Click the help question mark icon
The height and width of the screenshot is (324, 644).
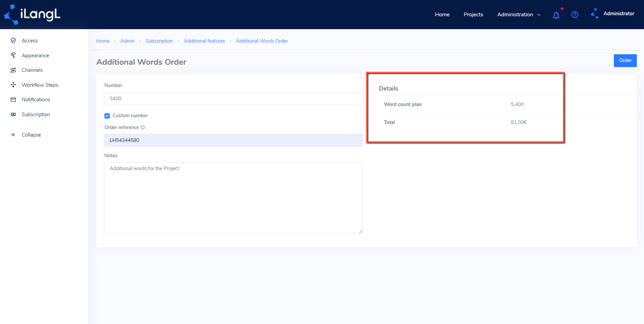[x=575, y=15]
